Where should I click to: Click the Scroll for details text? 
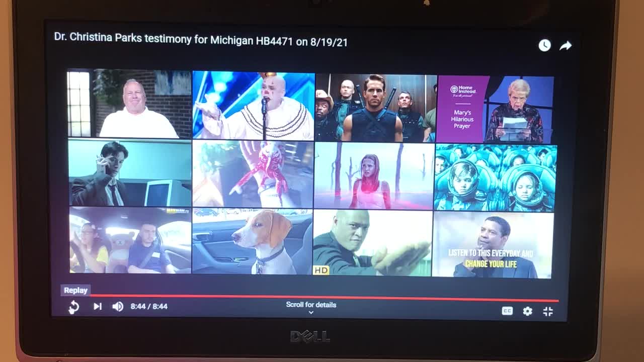(311, 305)
